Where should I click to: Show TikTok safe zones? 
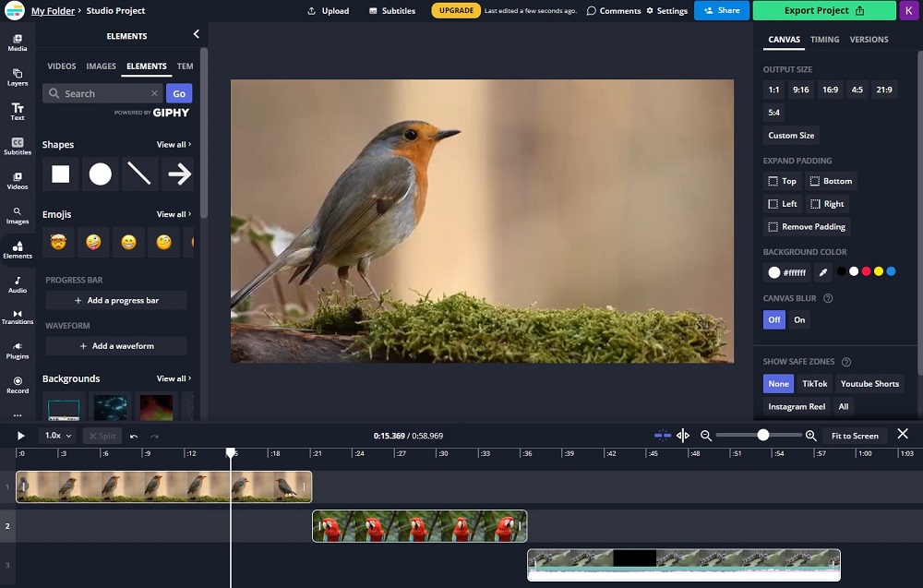(814, 383)
